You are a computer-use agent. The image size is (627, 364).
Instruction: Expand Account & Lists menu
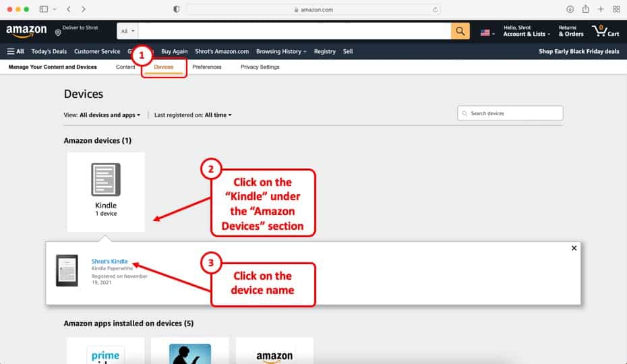pyautogui.click(x=527, y=31)
